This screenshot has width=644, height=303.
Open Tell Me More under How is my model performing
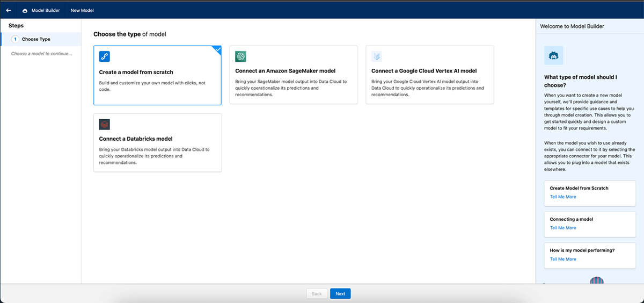pos(563,259)
